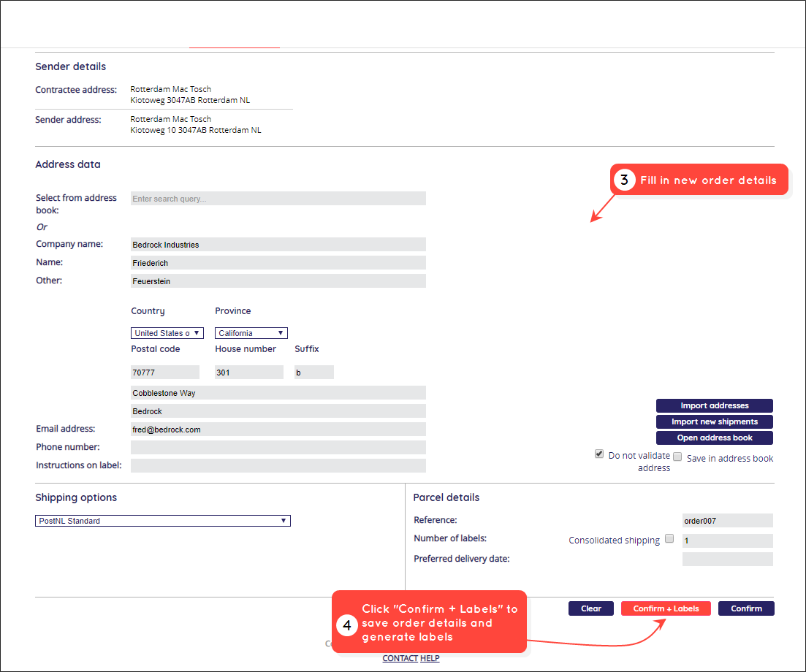Image resolution: width=806 pixels, height=672 pixels.
Task: Click the Other field containing Feuerstein
Action: click(x=278, y=281)
